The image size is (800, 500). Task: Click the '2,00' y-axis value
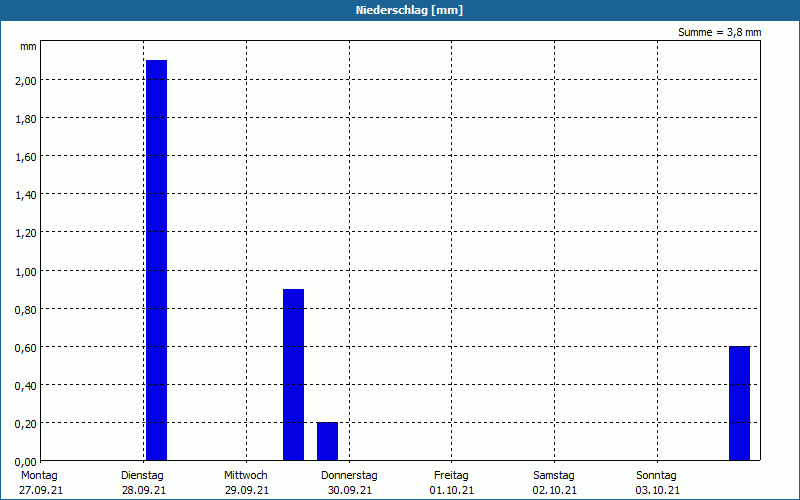click(26, 81)
